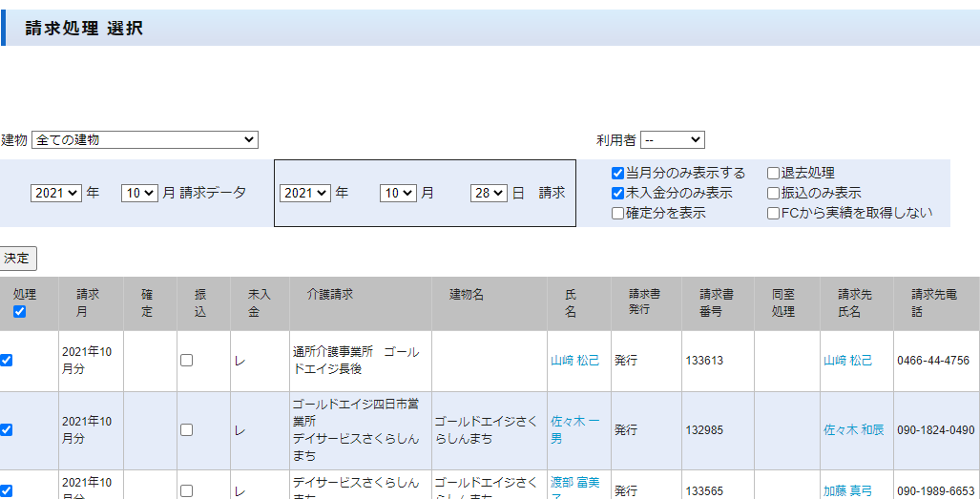This screenshot has width=980, height=499.
Task: Check 振込のみ表示 checkbox
Action: tap(774, 194)
